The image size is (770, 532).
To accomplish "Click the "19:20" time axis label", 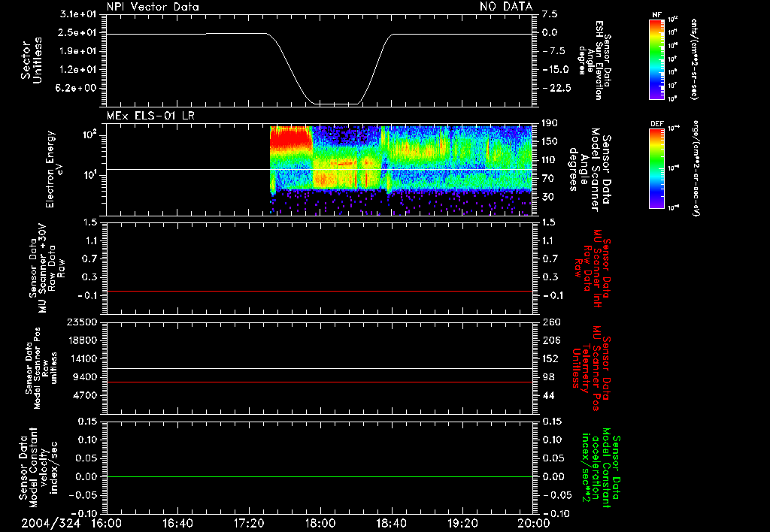I will click(x=462, y=523).
